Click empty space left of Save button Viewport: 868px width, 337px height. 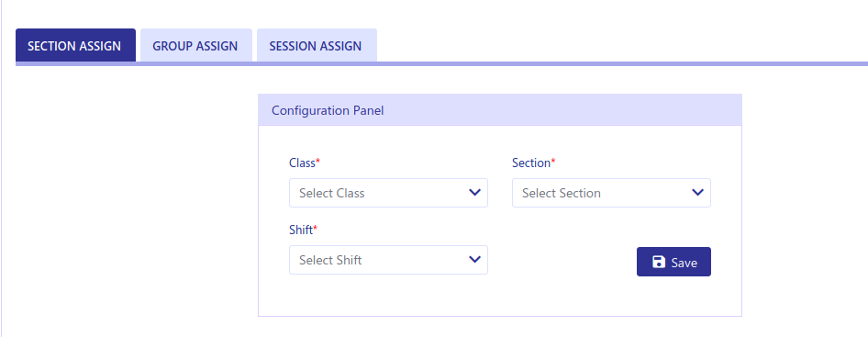(x=562, y=262)
